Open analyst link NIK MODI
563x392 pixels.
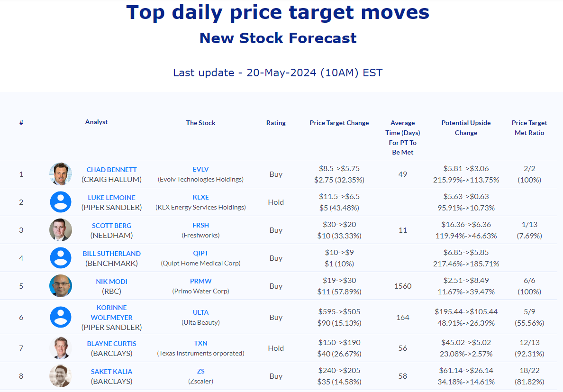click(x=112, y=282)
